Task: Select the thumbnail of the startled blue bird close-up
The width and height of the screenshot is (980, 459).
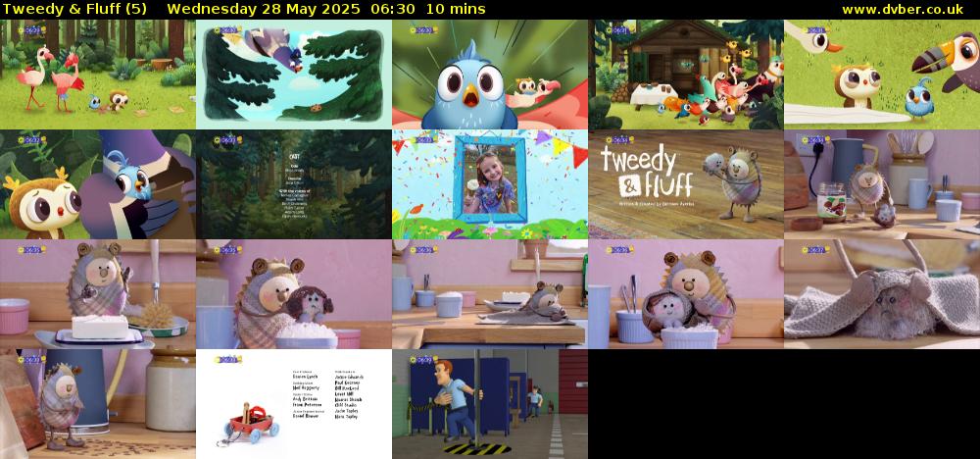Action: click(490, 75)
